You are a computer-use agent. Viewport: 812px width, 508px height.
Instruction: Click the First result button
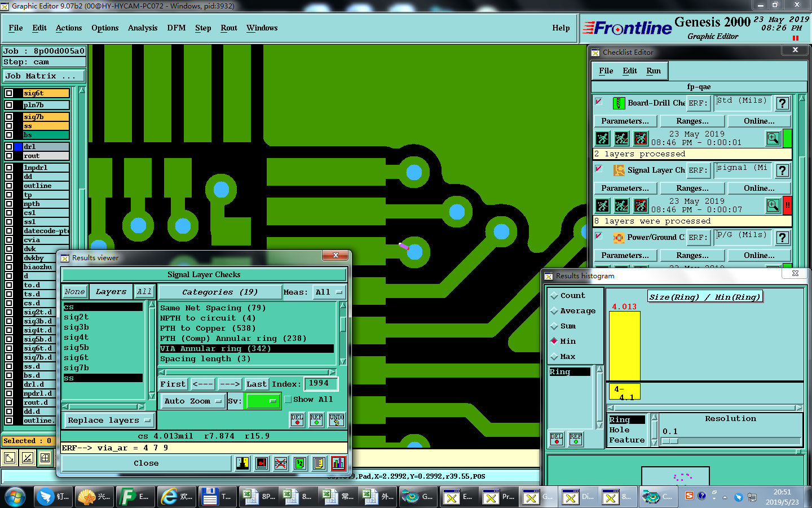(x=173, y=384)
